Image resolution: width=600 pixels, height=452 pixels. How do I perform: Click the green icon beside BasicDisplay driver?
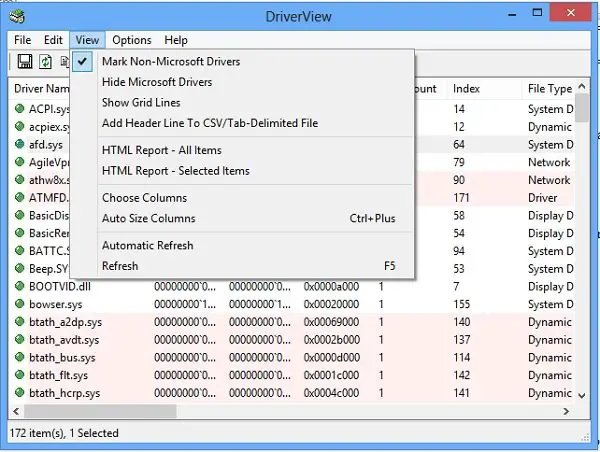(x=20, y=215)
